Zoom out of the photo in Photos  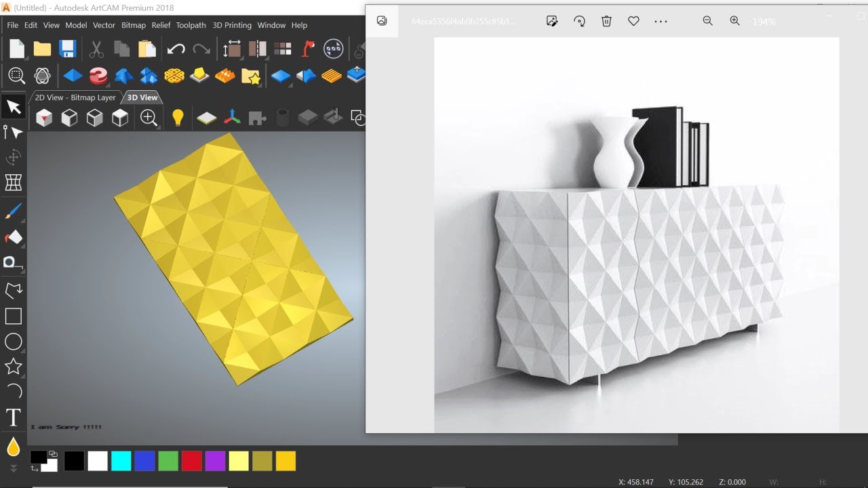[x=707, y=21]
